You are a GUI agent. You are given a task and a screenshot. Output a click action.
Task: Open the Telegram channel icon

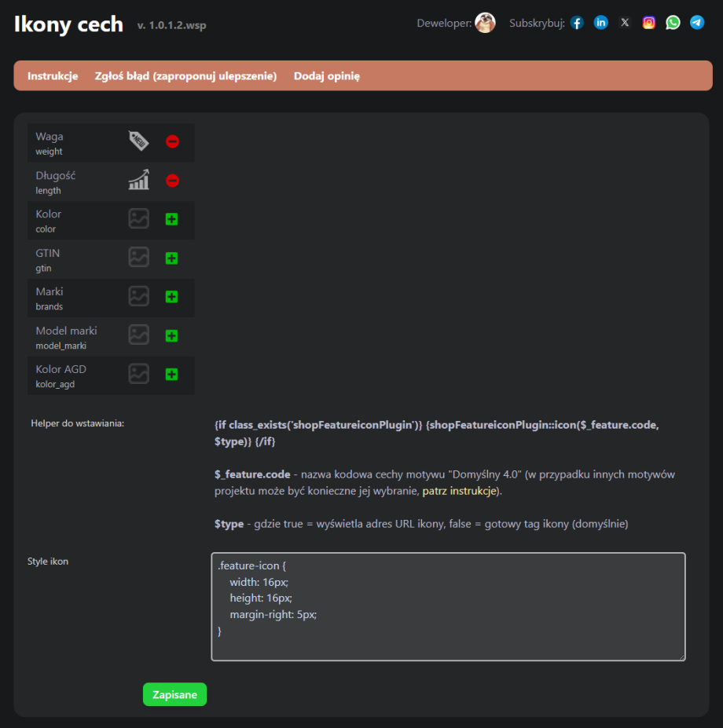697,23
